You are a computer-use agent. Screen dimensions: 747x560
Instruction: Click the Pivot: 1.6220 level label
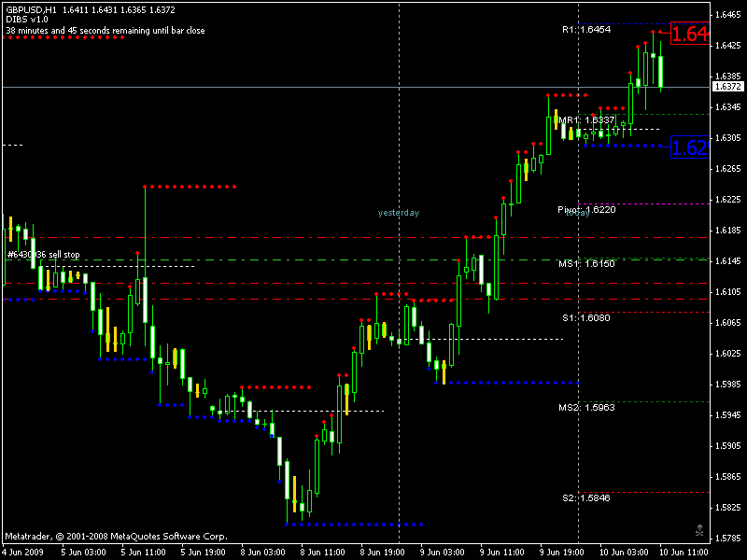click(588, 210)
